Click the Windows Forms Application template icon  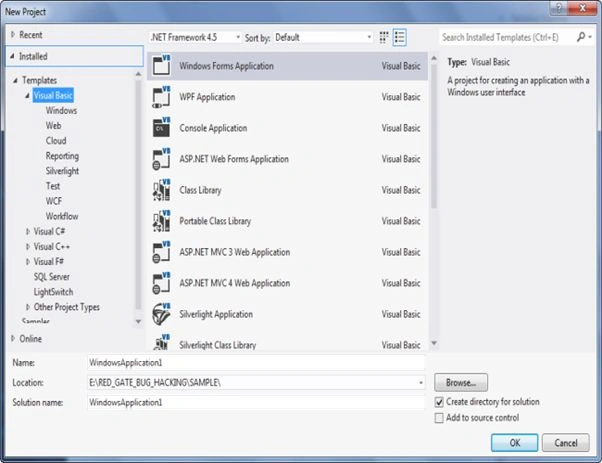161,66
